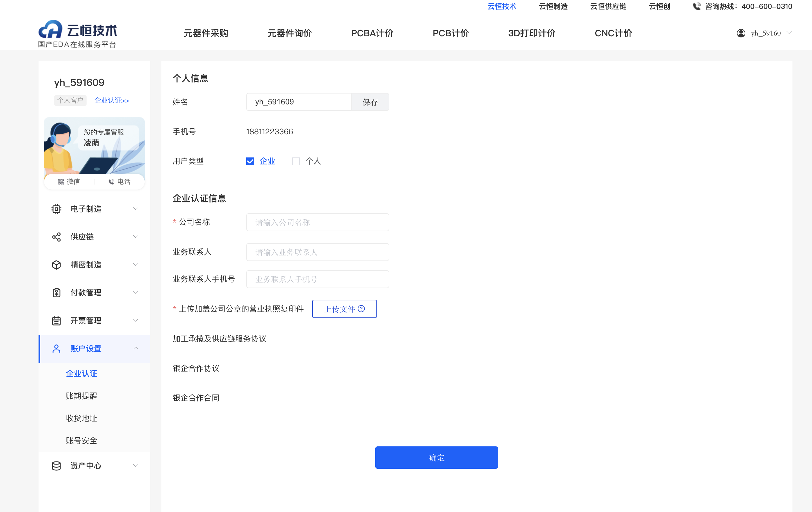
Task: Expand the 电子制造 menu chevron
Action: [x=135, y=209]
